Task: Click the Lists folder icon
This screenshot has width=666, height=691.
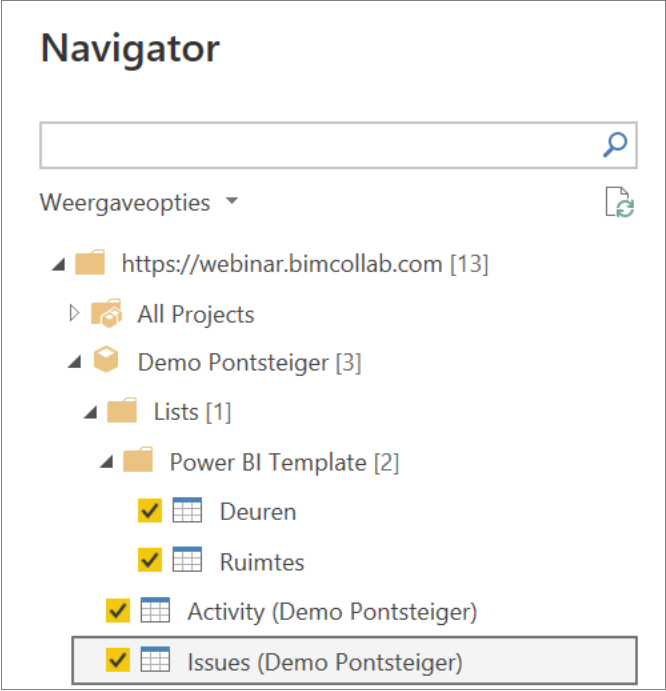Action: (122, 410)
